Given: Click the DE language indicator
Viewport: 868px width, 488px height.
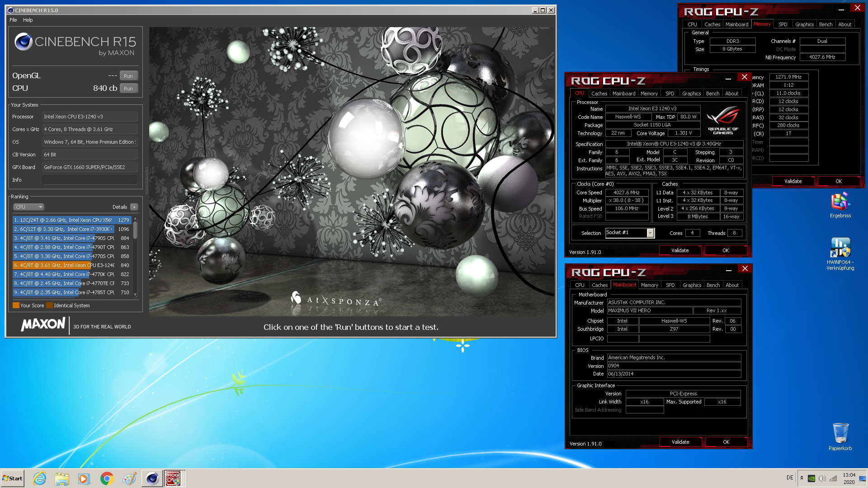Looking at the screenshot, I should pyautogui.click(x=790, y=478).
